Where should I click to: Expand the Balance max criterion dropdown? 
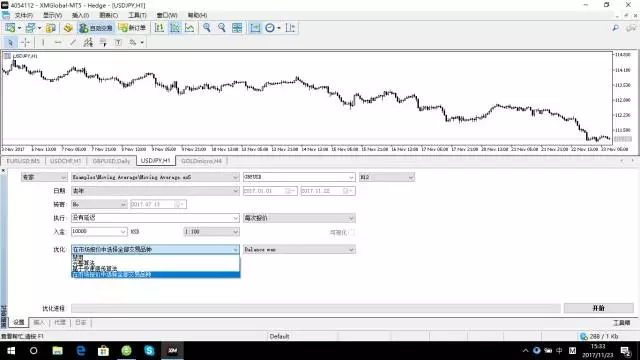[299, 249]
